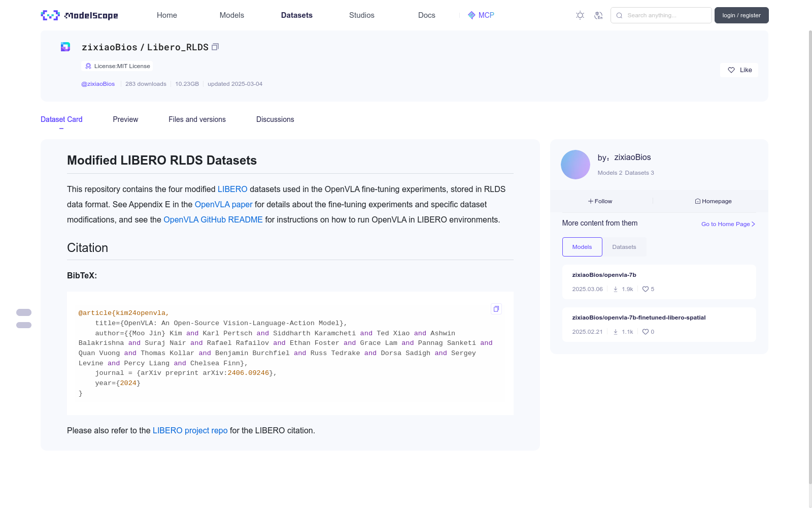Click the "updated 2025-03-04" text
Image resolution: width=812 pixels, height=508 pixels.
[x=235, y=84]
